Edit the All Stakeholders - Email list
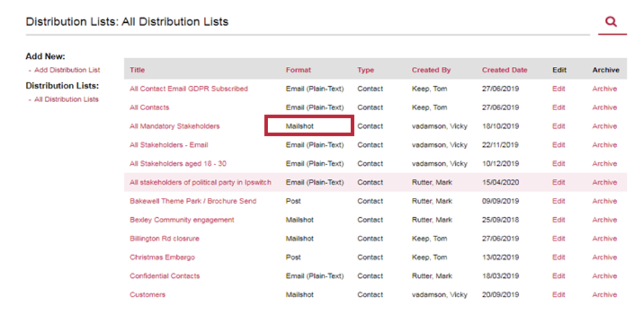This screenshot has height=328, width=644. pyautogui.click(x=559, y=145)
